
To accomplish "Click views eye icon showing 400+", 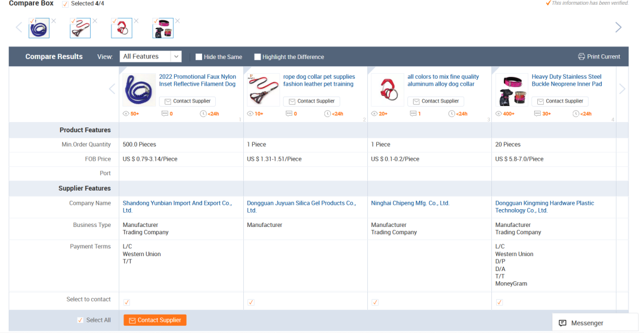I will (x=499, y=114).
